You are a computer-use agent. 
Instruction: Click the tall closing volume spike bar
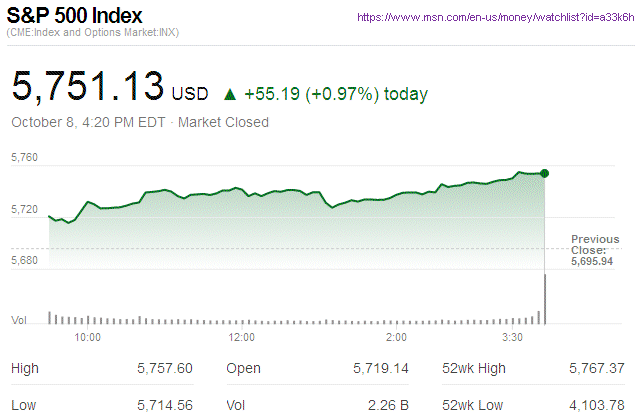click(x=545, y=298)
